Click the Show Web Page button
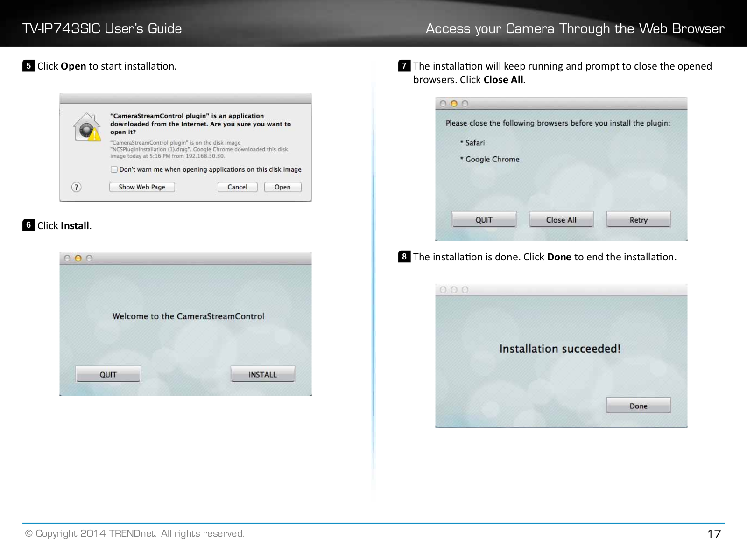 tap(142, 187)
